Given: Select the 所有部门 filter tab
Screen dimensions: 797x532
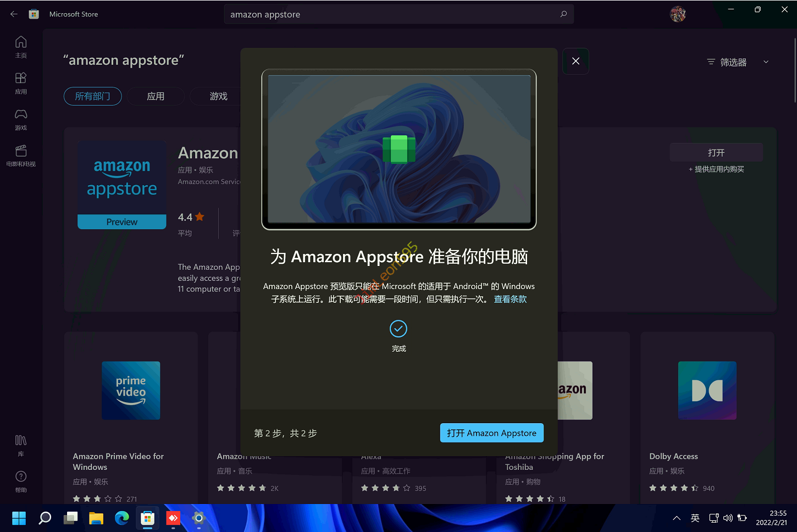Looking at the screenshot, I should click(x=92, y=96).
